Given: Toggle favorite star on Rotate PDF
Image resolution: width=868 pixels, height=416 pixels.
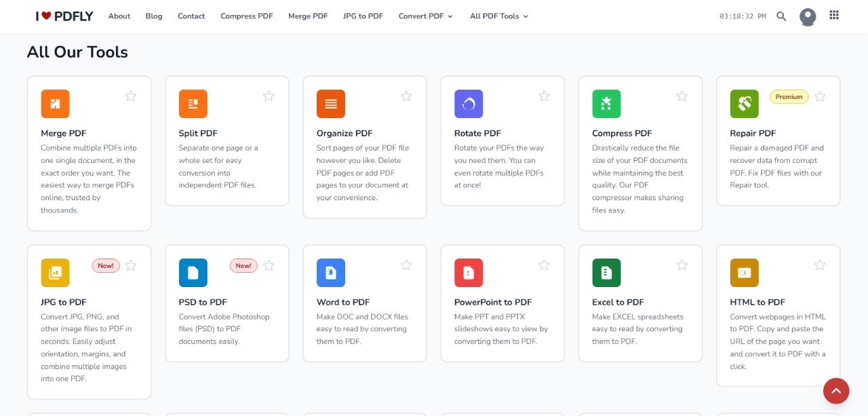Looking at the screenshot, I should [544, 96].
